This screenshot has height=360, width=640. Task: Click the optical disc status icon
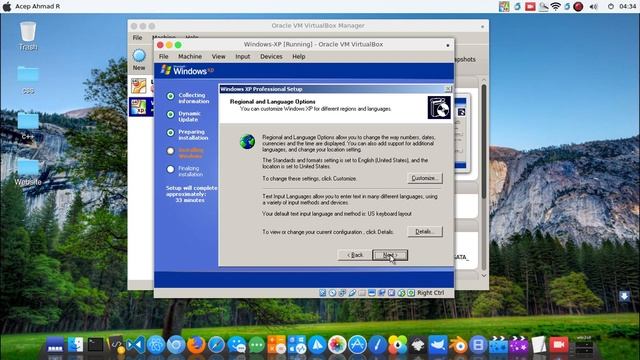pos(332,293)
